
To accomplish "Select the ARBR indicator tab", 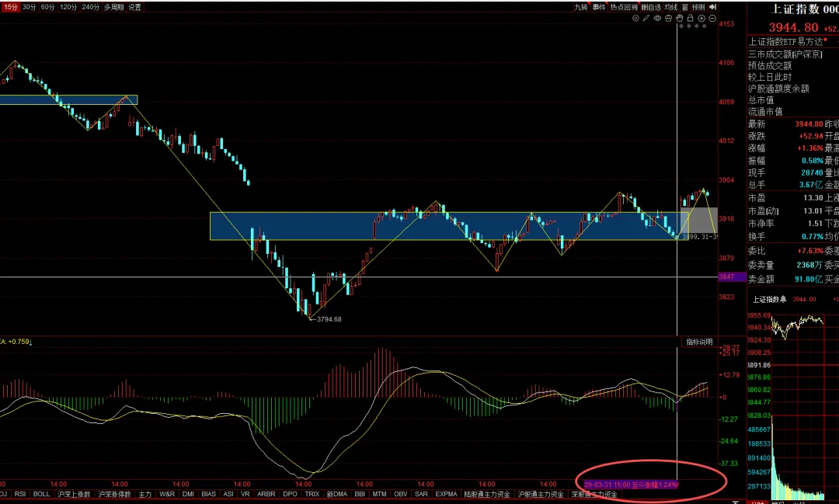I will point(266,494).
